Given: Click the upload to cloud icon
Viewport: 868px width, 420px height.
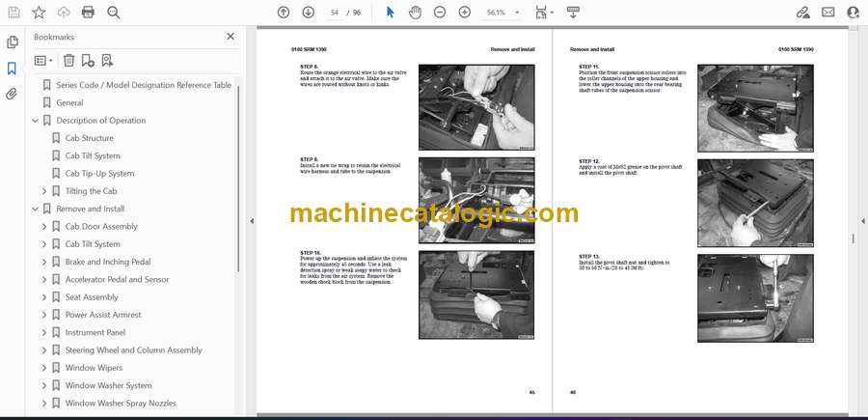Looking at the screenshot, I should pyautogui.click(x=64, y=13).
